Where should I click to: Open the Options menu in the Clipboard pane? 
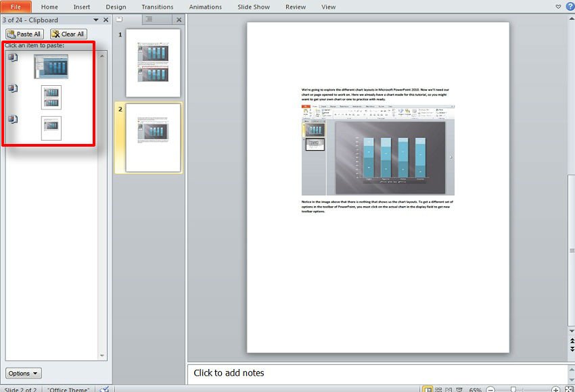[22, 372]
